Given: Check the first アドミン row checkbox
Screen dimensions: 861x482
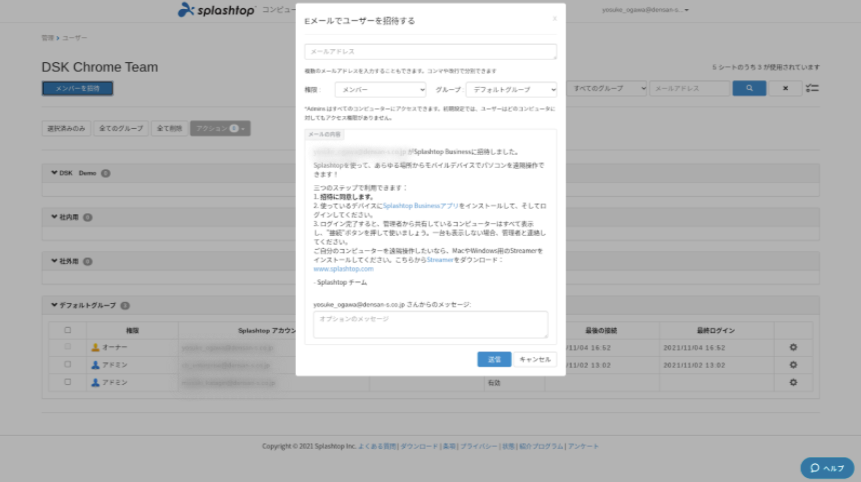Looking at the screenshot, I should 68,365.
